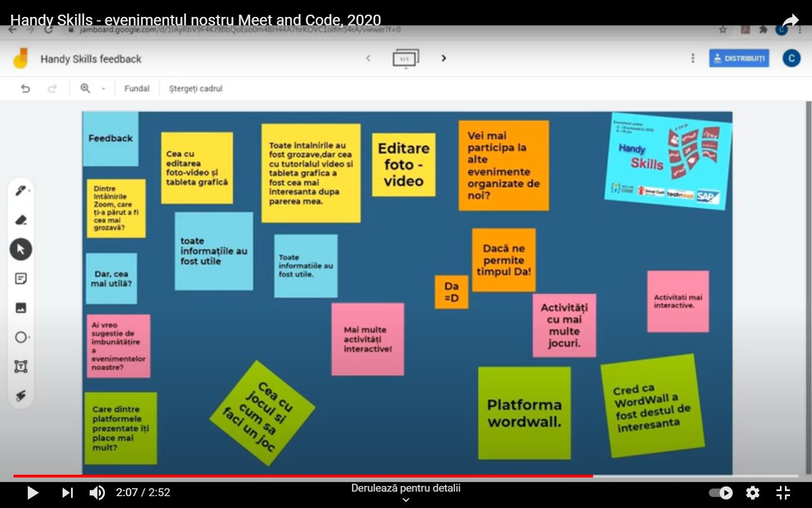The height and width of the screenshot is (508, 812).
Task: Open the Fundal background menu
Action: pos(136,89)
